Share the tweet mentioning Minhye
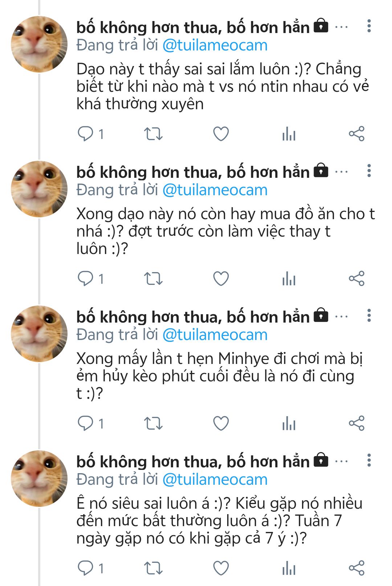The width and height of the screenshot is (392, 586). coord(356,423)
